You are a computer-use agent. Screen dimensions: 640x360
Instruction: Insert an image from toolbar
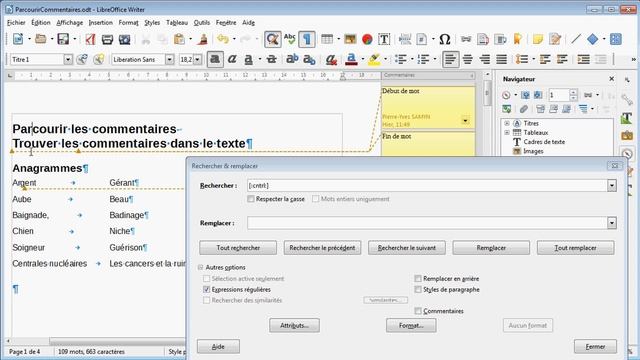350,39
